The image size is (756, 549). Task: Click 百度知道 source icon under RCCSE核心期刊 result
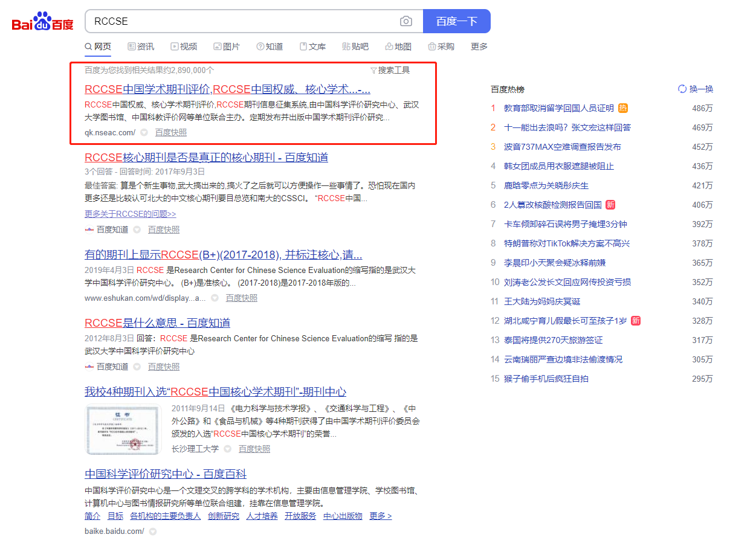point(89,230)
